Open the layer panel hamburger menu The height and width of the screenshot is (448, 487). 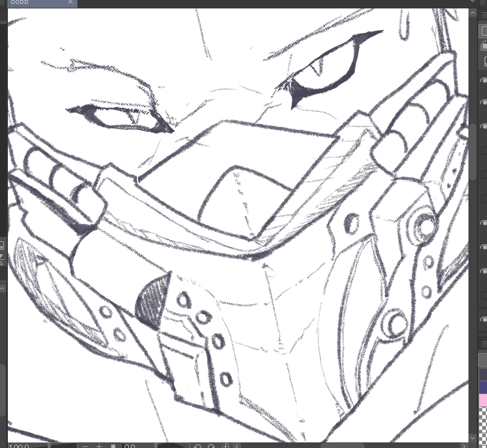tap(484, 15)
